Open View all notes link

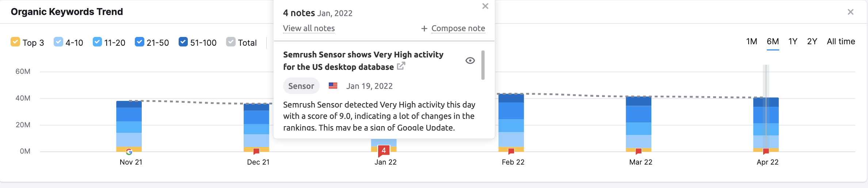309,29
